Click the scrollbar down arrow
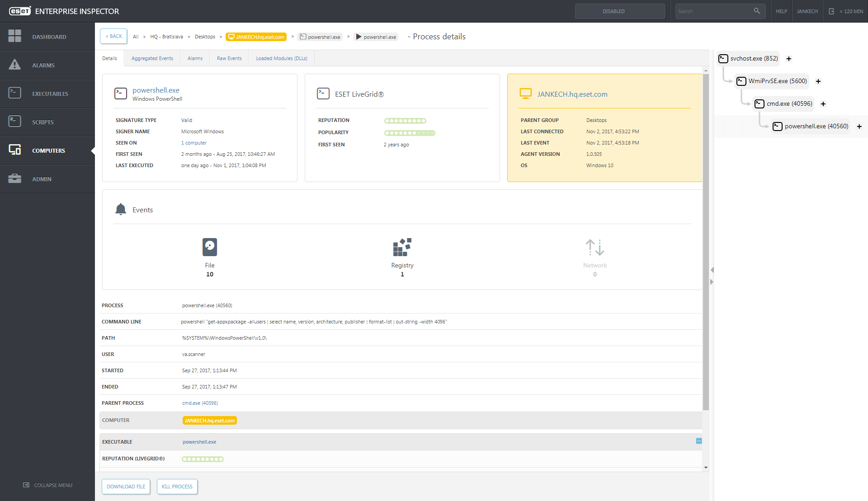The image size is (868, 501). click(706, 468)
